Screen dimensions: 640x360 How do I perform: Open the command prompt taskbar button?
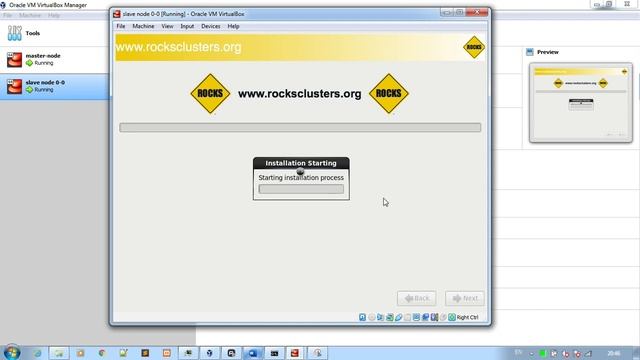pyautogui.click(x=274, y=353)
